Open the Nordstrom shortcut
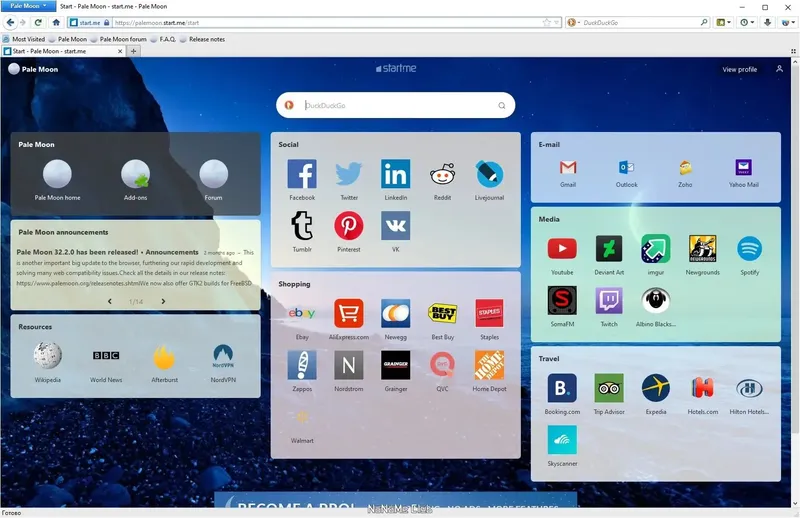Image resolution: width=800 pixels, height=518 pixels. coord(349,365)
